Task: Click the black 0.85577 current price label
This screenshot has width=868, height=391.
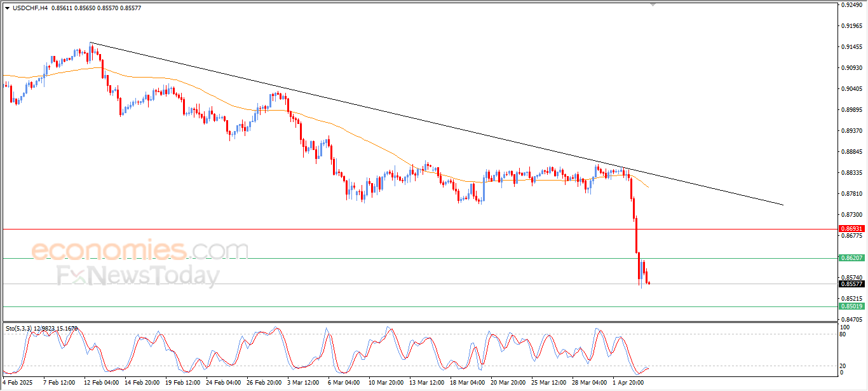Action: click(851, 284)
